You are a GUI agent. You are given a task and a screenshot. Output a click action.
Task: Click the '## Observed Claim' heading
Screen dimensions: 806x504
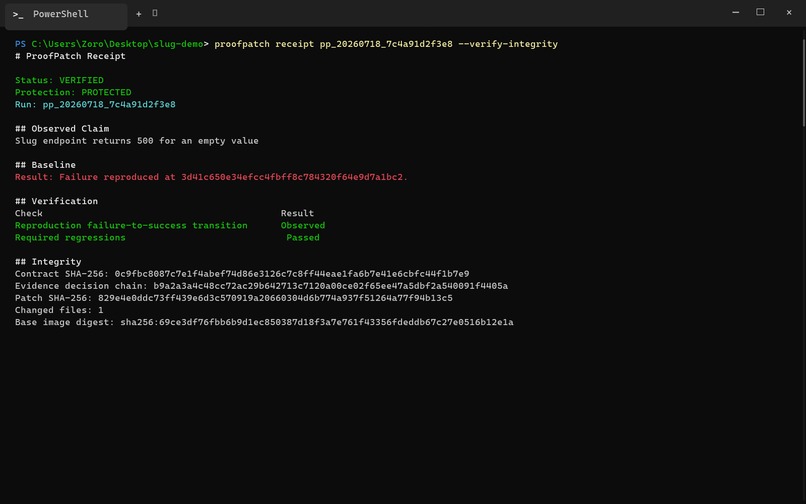[62, 129]
